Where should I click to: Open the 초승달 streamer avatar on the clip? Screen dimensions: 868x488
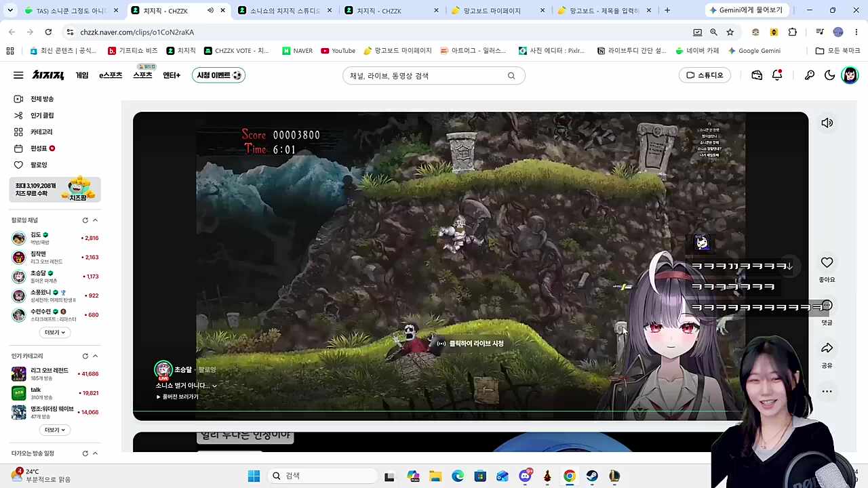[163, 369]
